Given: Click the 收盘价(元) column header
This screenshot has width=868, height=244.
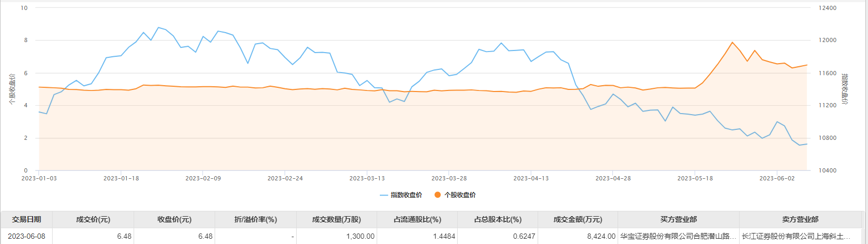Looking at the screenshot, I should click(175, 220).
